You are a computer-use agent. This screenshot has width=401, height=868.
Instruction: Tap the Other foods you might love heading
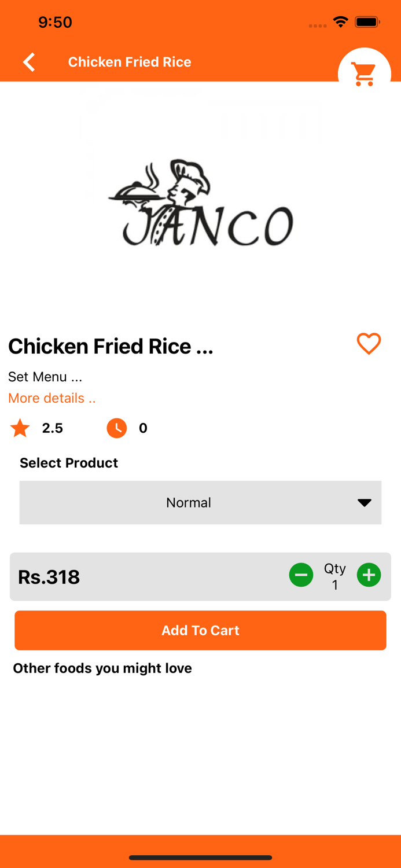(x=102, y=668)
